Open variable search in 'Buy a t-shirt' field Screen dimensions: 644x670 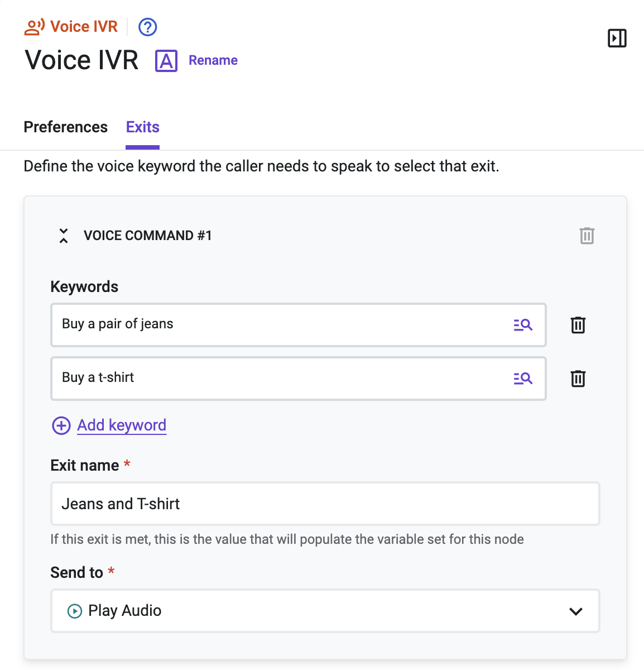523,379
